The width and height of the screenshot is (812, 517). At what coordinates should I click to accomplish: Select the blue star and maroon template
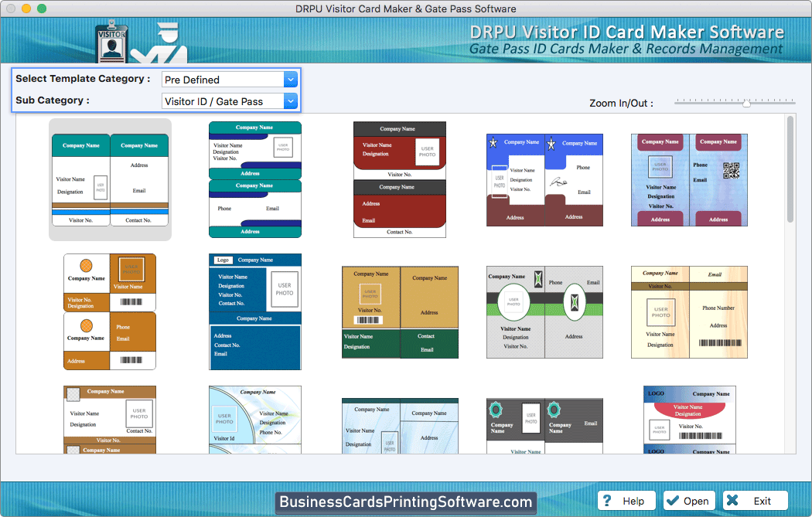544,179
